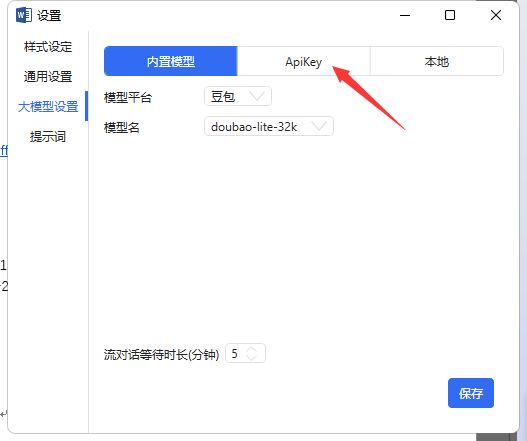Click the 保存 button
The height and width of the screenshot is (441, 527).
471,393
